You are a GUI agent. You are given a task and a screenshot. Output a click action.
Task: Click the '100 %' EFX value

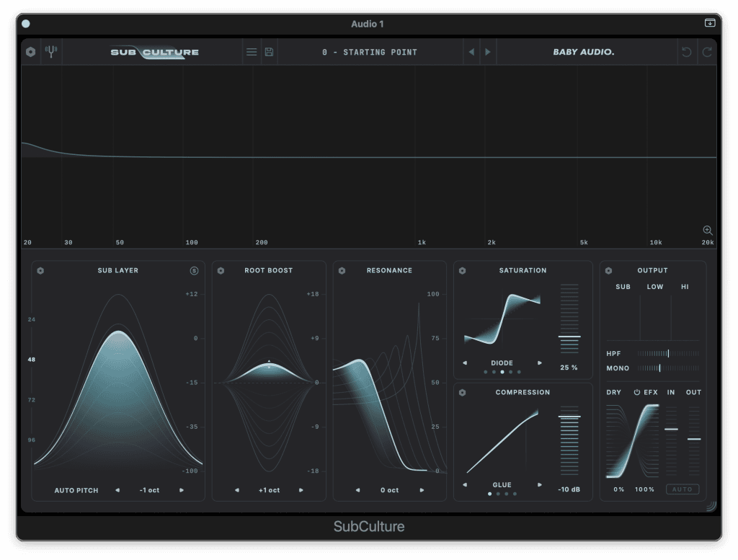click(x=644, y=489)
